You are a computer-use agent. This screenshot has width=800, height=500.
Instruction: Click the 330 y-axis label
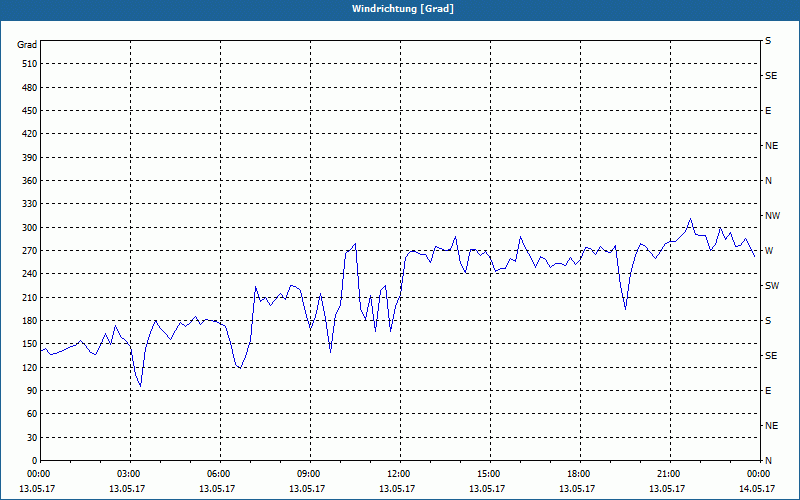pos(30,204)
